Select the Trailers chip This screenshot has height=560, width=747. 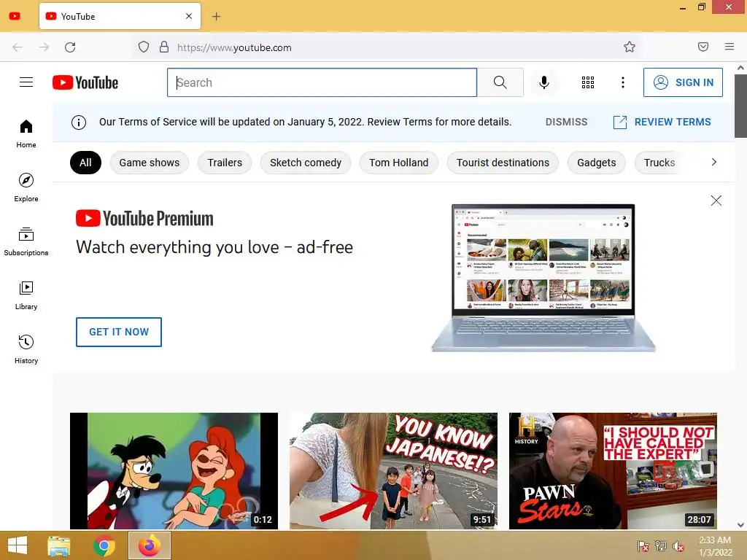click(225, 163)
